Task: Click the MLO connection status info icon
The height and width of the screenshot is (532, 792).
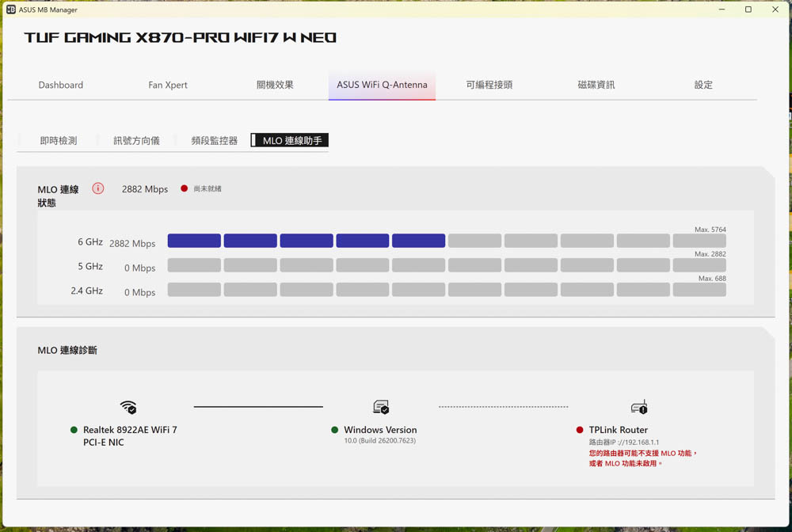Action: [98, 188]
